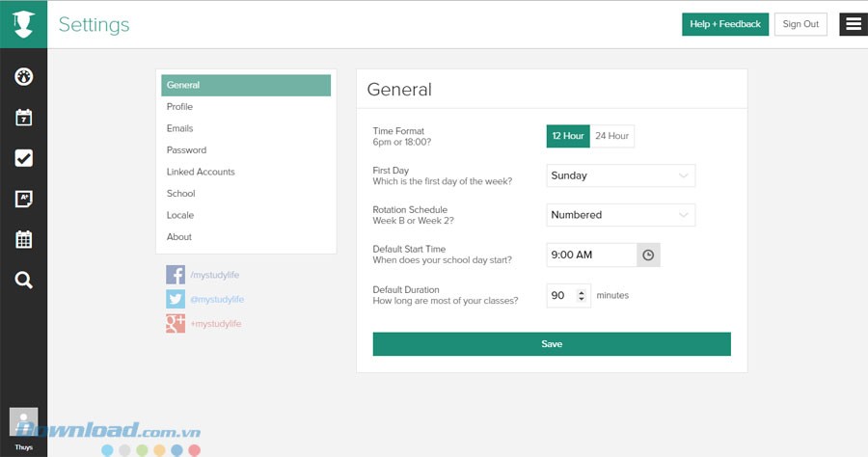Open the Dashboard from the sidebar icon
This screenshot has height=457, width=868.
[x=24, y=76]
